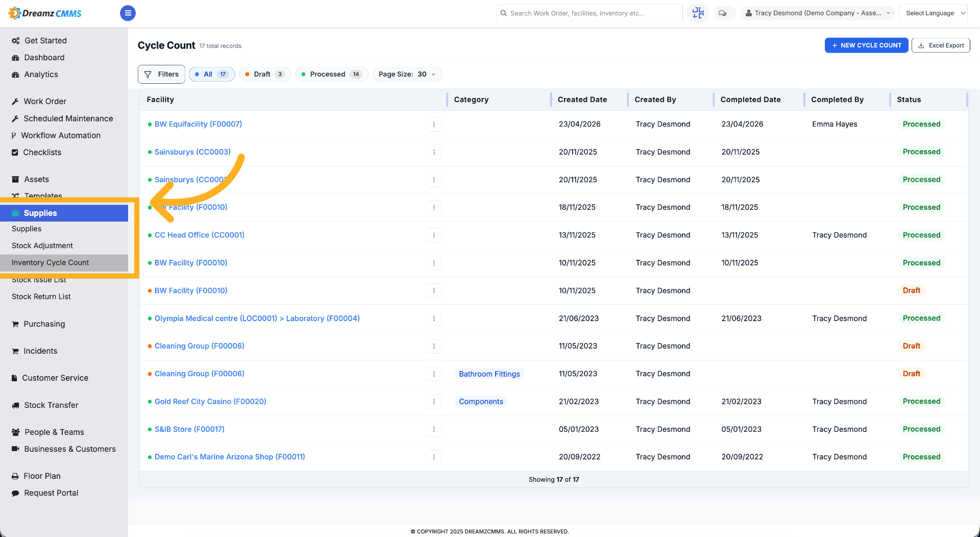This screenshot has width=980, height=537.
Task: Click the Bathroom Fittings category tag
Action: (x=489, y=374)
